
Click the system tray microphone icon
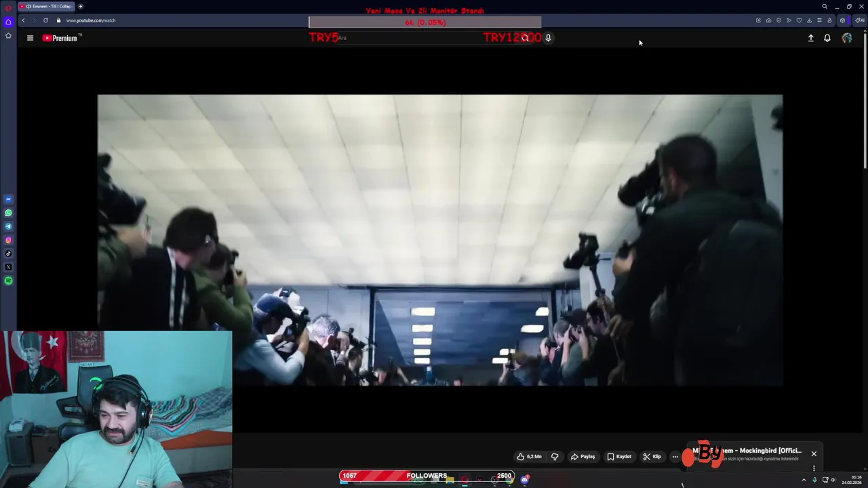tap(814, 480)
